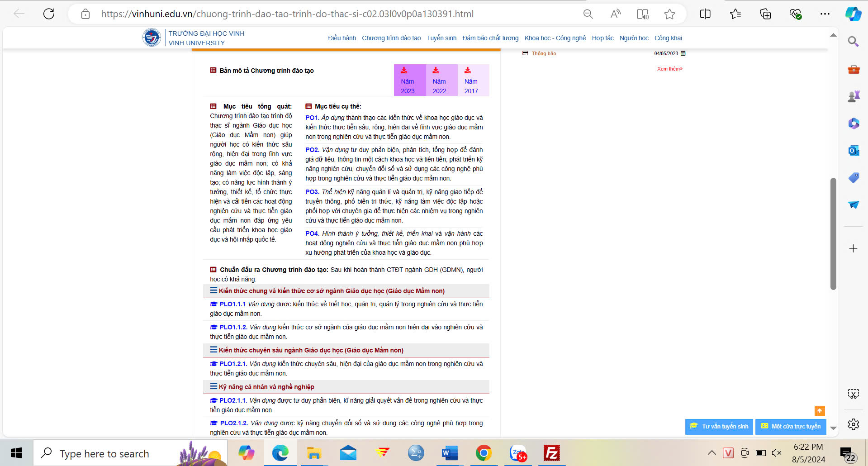Open the Favorites list icon
868x466 pixels.
[x=735, y=14]
